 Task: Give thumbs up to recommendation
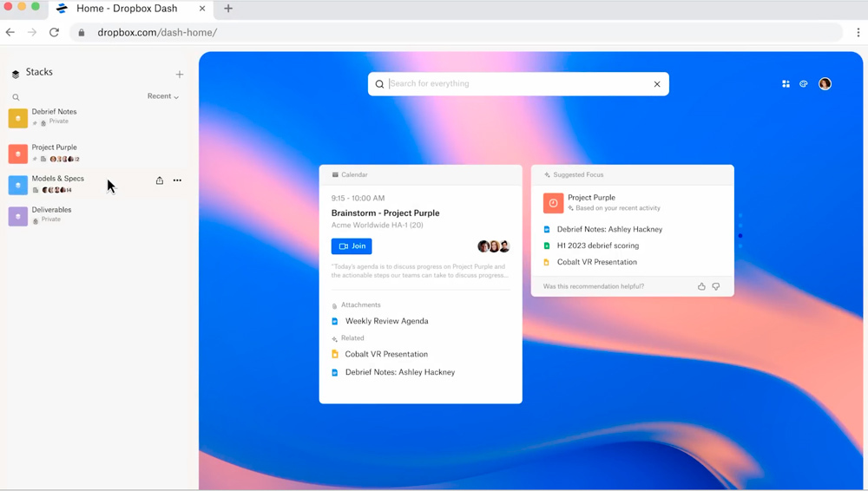click(x=701, y=287)
